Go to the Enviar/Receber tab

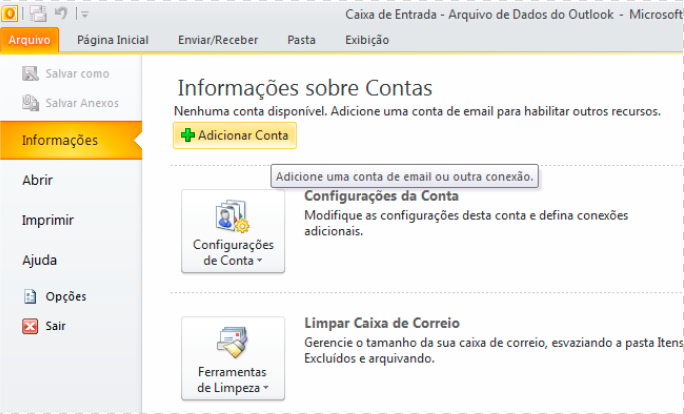[218, 40]
